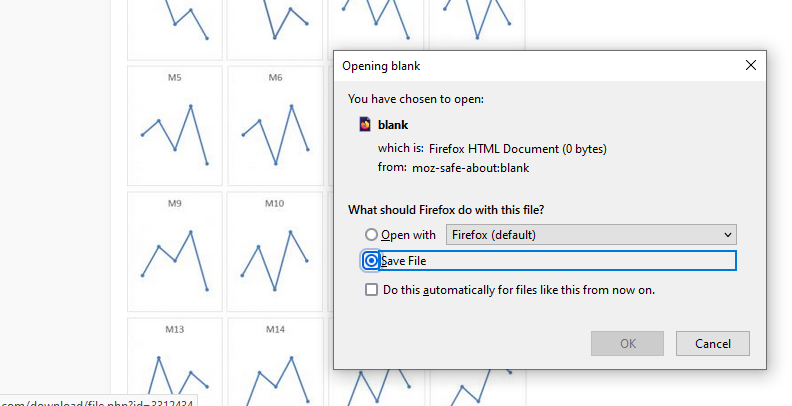Choose the "Save File" radio option
The height and width of the screenshot is (406, 792).
(372, 261)
